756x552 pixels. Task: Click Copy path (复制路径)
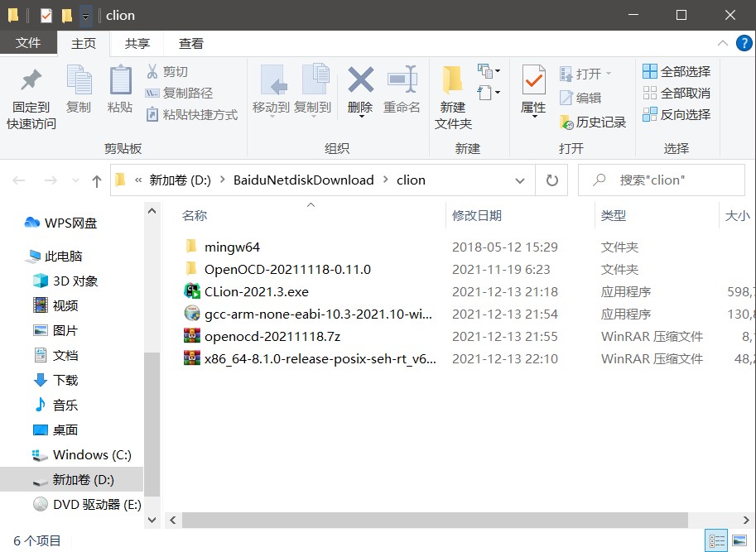tap(179, 93)
